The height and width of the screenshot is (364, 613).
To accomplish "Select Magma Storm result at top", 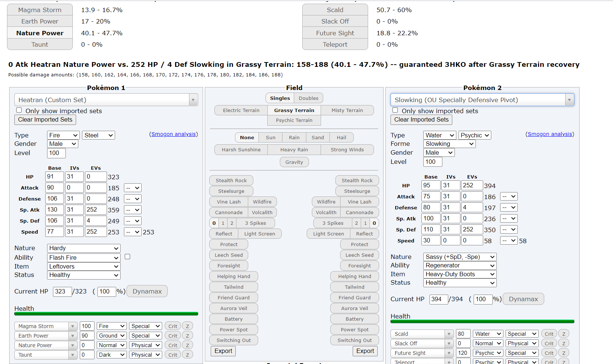I will pyautogui.click(x=40, y=10).
